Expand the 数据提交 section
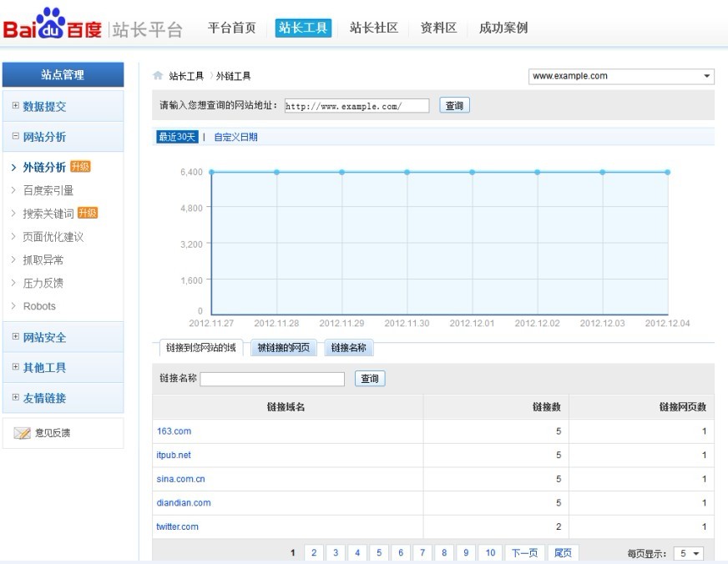 [x=44, y=107]
